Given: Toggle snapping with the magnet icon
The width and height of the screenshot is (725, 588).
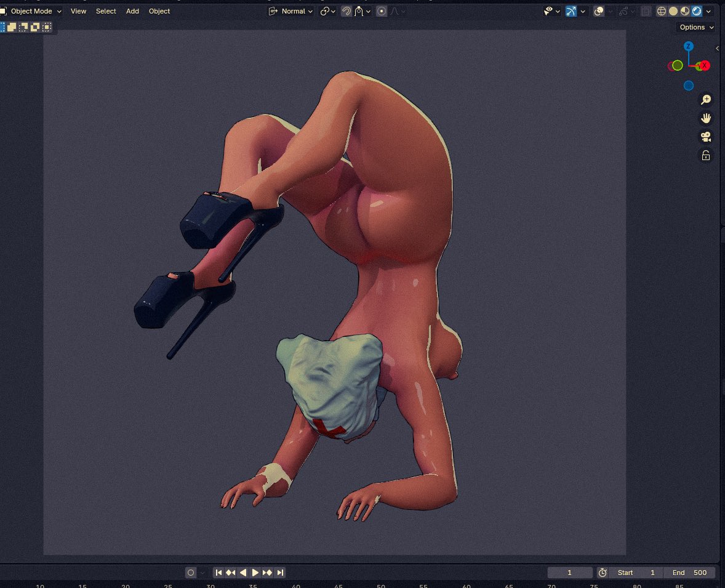Looking at the screenshot, I should 346,11.
